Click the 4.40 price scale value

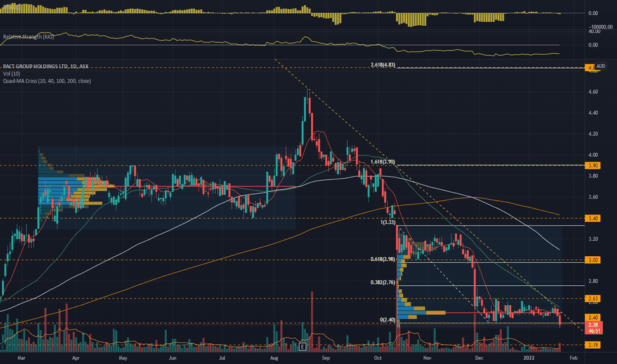593,113
